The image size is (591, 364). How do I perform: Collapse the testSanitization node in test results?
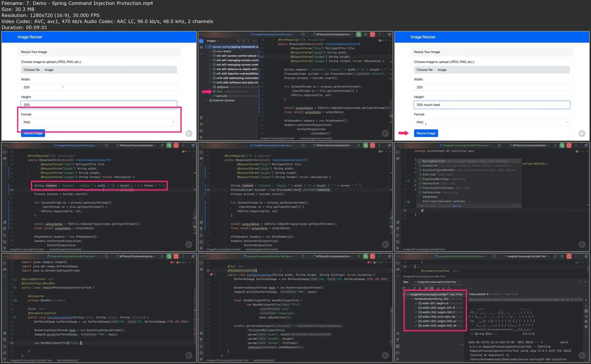point(408,299)
